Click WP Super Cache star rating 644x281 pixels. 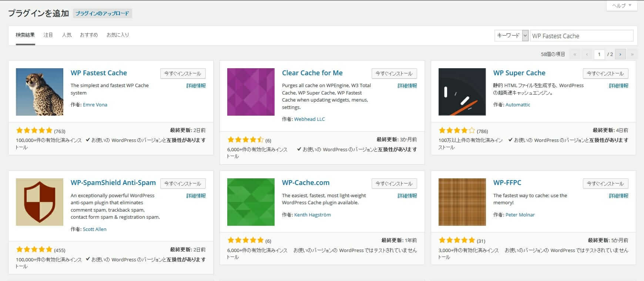click(x=457, y=130)
